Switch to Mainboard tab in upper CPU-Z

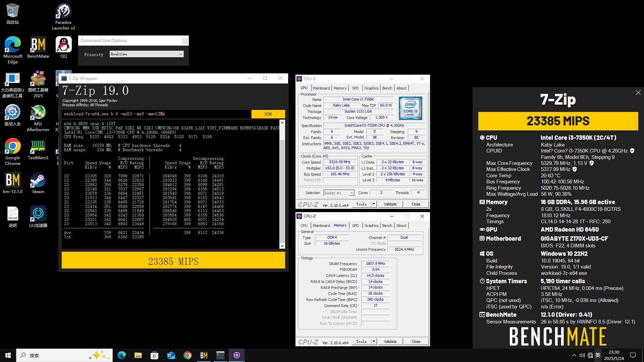point(321,88)
